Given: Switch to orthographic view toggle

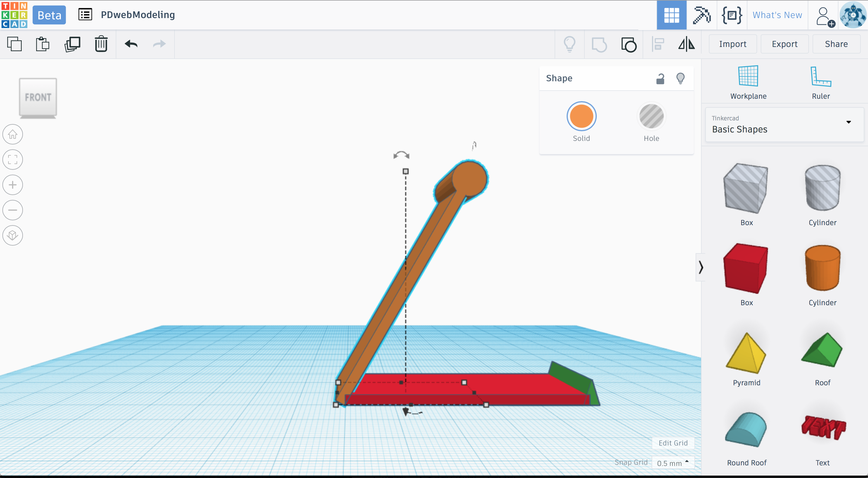Looking at the screenshot, I should (13, 235).
